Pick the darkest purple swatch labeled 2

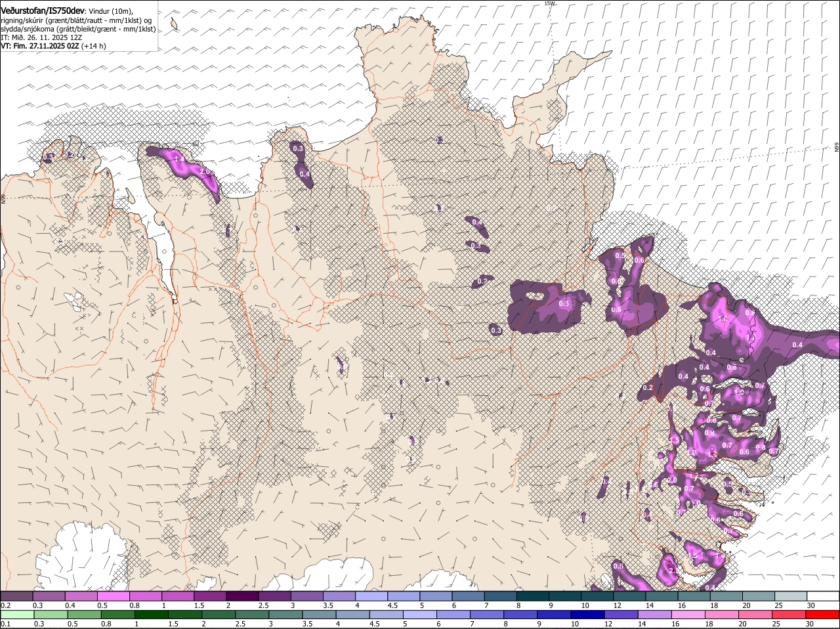pos(242,596)
